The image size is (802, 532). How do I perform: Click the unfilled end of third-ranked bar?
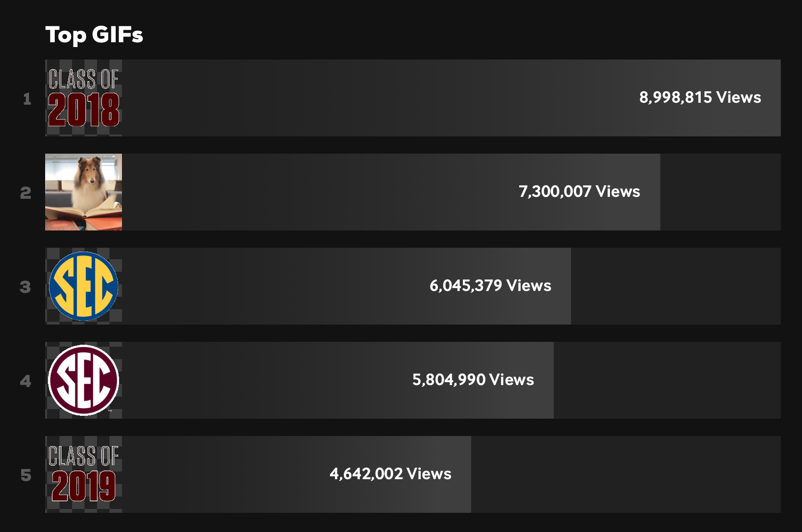676,286
